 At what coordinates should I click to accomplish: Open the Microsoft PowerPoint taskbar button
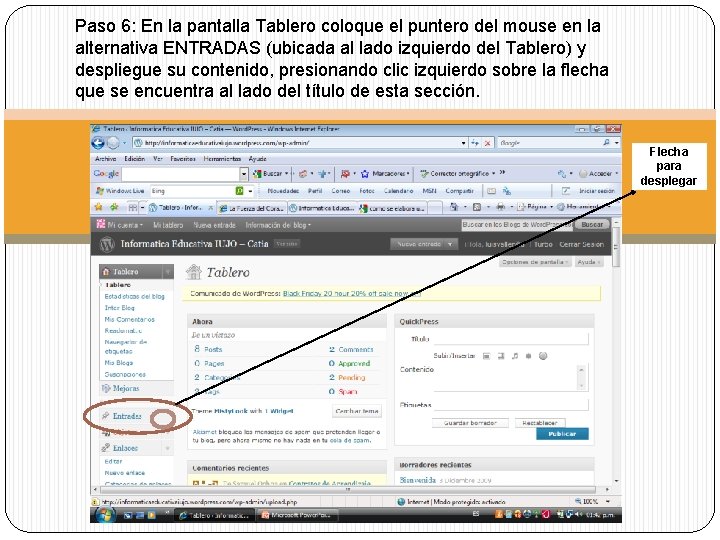[297, 515]
